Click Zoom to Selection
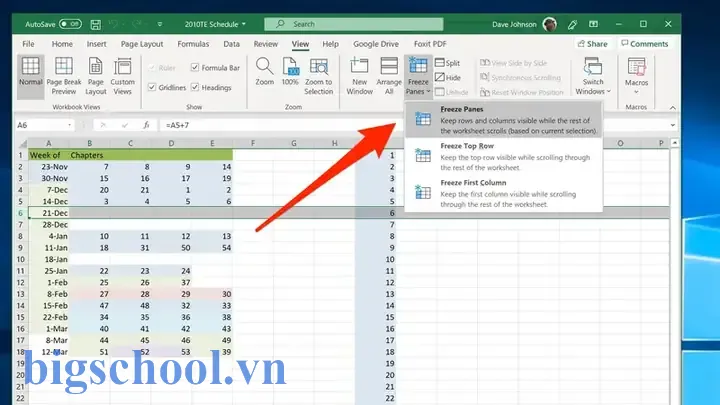Image resolution: width=720 pixels, height=405 pixels. pyautogui.click(x=319, y=76)
